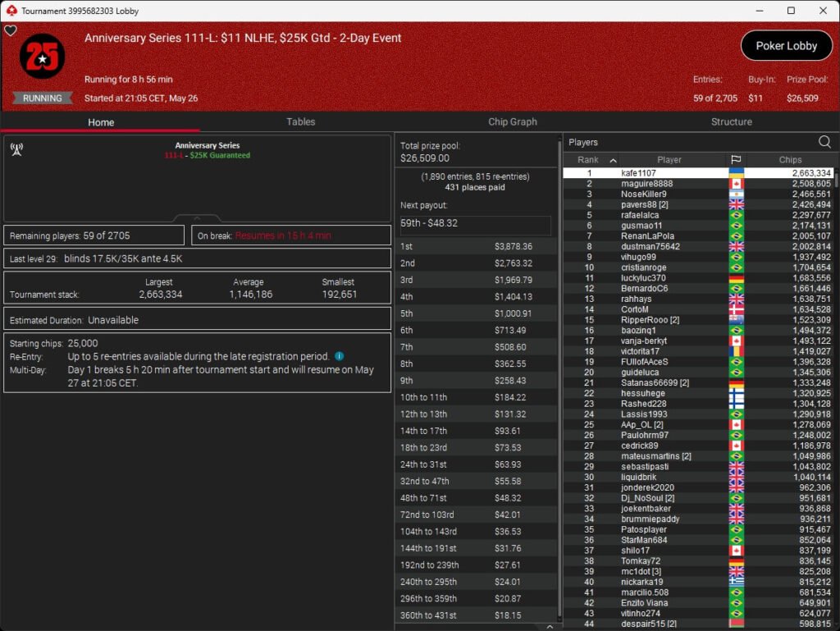Click the Poker Lobby button
840x631 pixels.
coord(786,46)
